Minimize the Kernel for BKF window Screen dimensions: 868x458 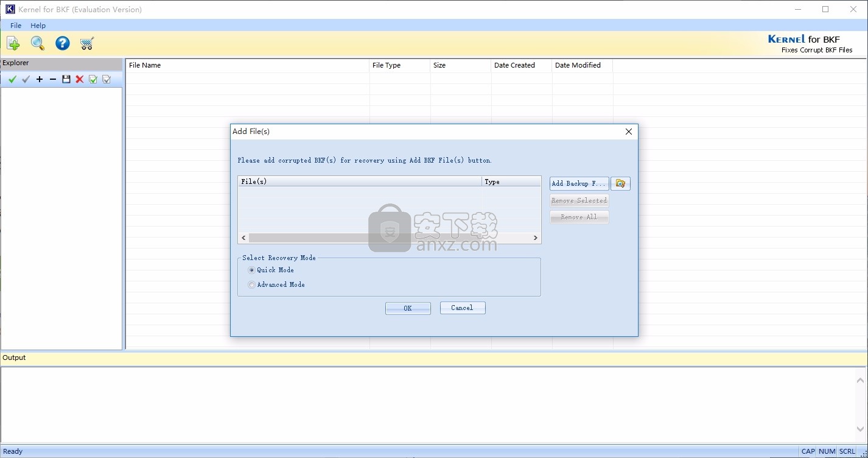[x=798, y=9]
